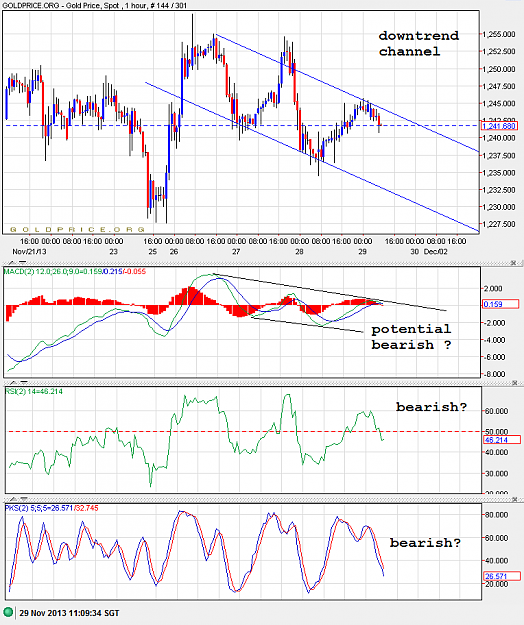Click the 80.000 label on the PKS axis
Screen dimensions: 524x625
coord(496,515)
